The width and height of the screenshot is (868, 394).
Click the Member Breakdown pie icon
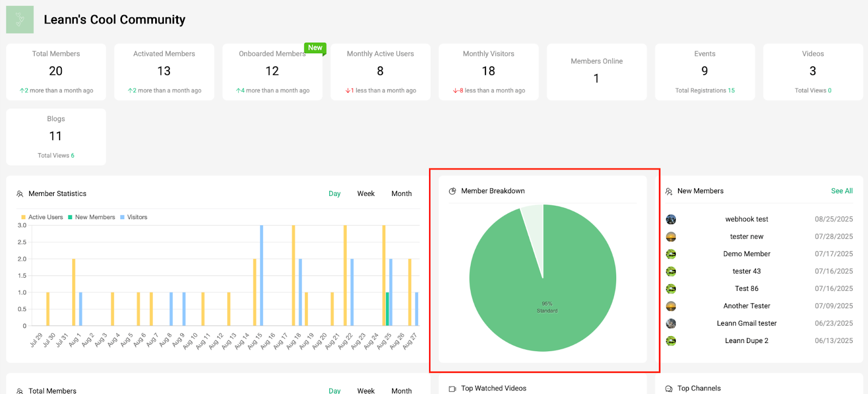[452, 191]
